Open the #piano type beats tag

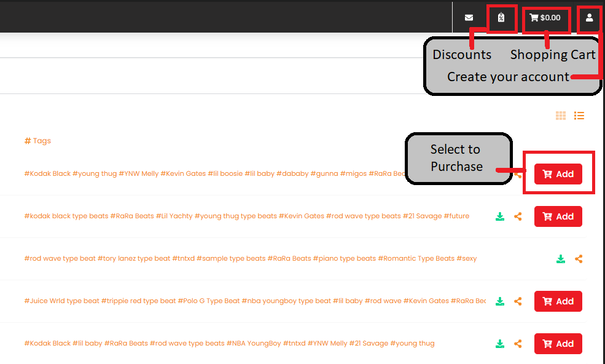[344, 259]
